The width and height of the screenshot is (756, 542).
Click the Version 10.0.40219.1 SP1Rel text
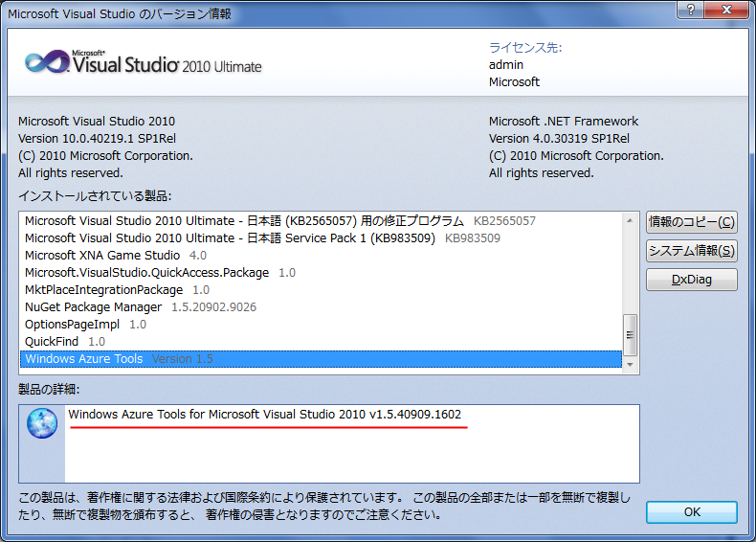[x=97, y=139]
